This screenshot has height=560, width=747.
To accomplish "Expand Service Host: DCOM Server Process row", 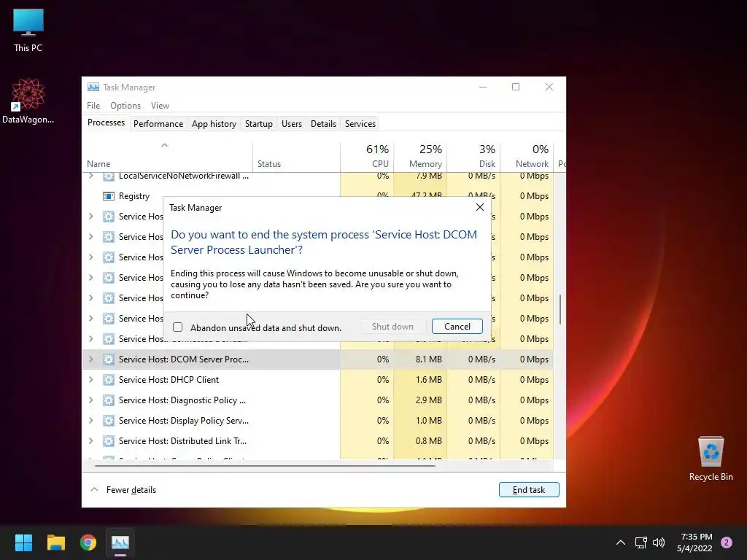I will [91, 359].
